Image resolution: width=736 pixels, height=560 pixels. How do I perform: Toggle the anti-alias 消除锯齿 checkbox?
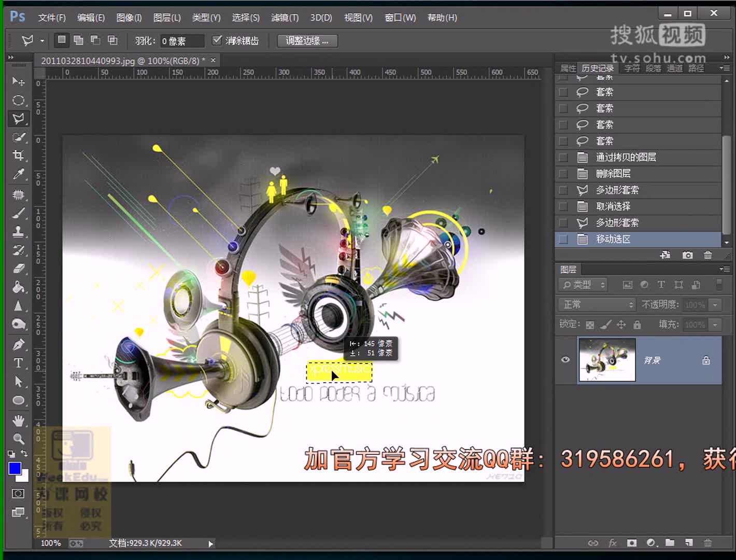(x=217, y=40)
